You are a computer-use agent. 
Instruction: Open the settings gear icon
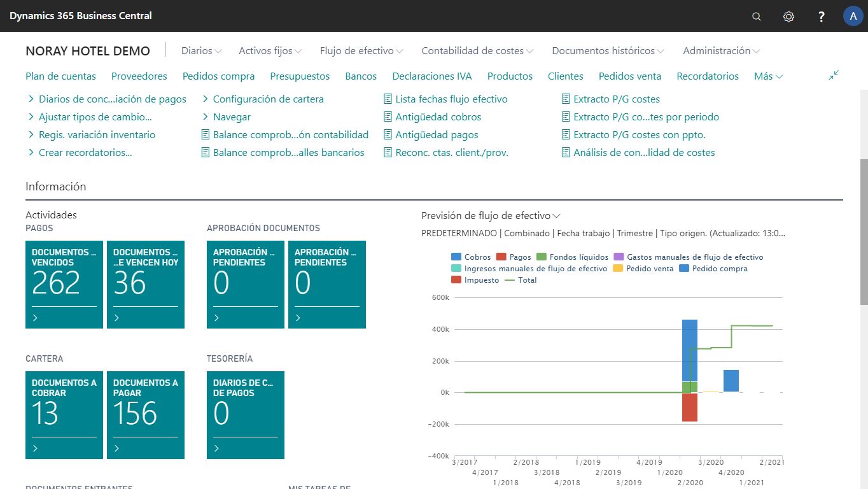point(789,17)
